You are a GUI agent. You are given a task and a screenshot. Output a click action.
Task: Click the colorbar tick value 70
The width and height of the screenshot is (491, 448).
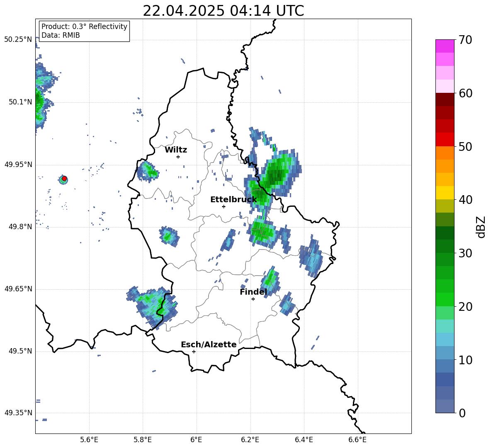[465, 40]
